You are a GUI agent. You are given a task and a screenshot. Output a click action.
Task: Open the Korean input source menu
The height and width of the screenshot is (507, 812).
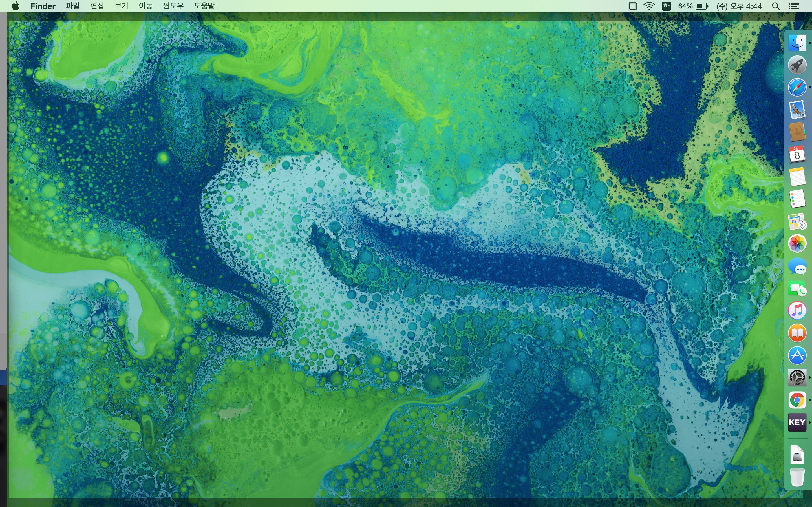667,6
